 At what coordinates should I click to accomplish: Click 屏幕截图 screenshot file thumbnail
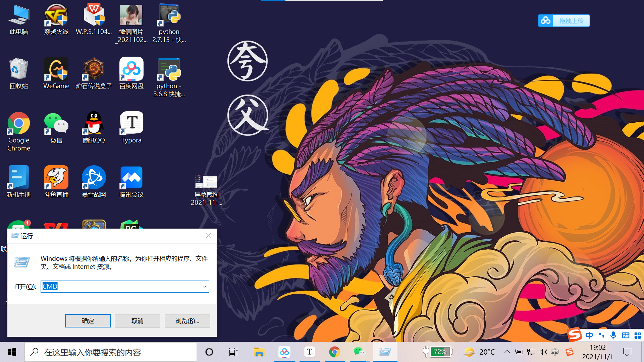[x=206, y=182]
